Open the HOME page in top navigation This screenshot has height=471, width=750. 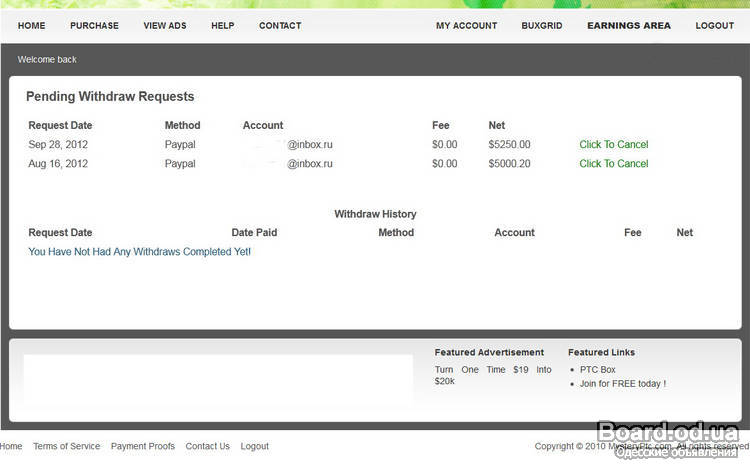tap(31, 26)
